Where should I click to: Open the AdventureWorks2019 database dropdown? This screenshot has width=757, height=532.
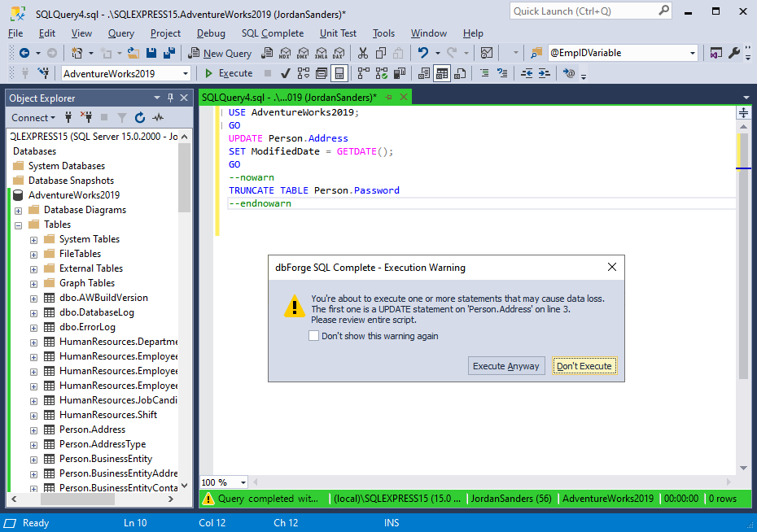(x=186, y=74)
